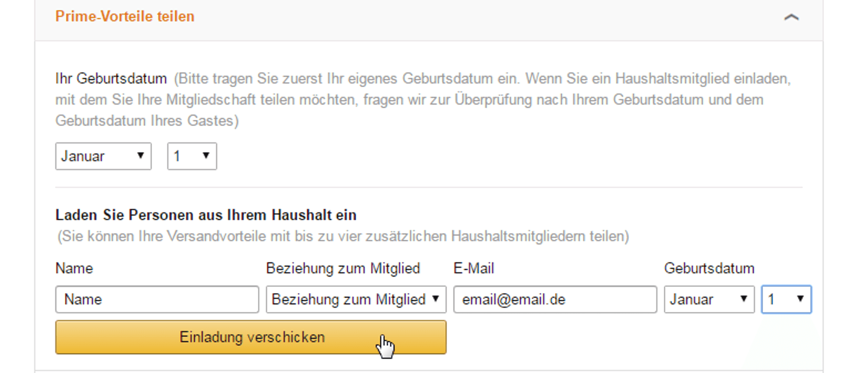This screenshot has height=373, width=868.
Task: Open your own birth day dropdown
Action: tap(192, 156)
